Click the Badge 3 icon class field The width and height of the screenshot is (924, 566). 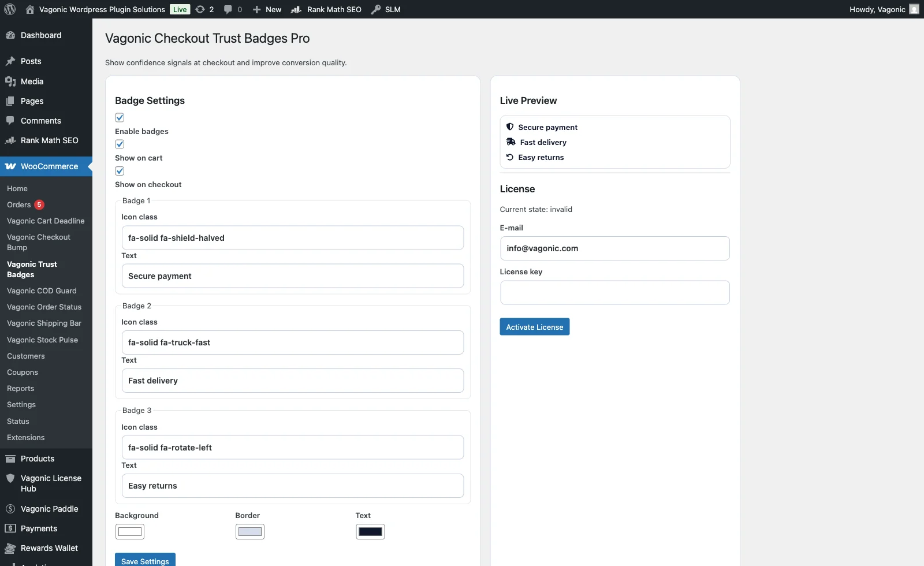coord(293,448)
